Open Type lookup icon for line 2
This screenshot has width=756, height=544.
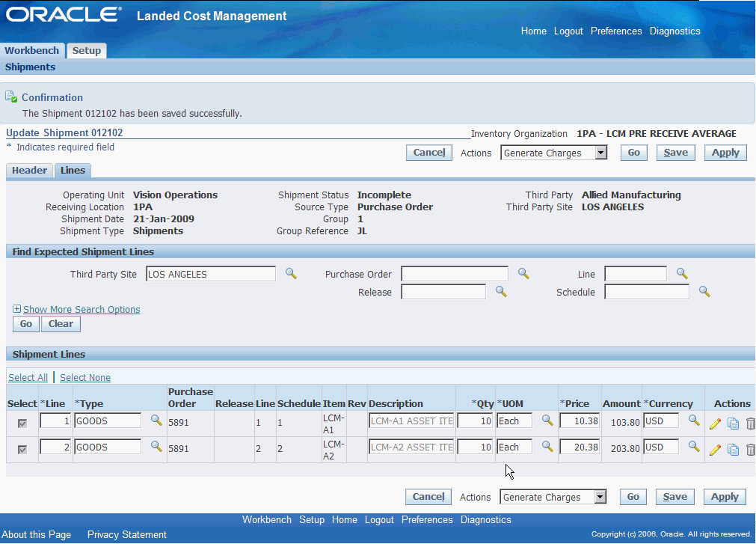(156, 446)
